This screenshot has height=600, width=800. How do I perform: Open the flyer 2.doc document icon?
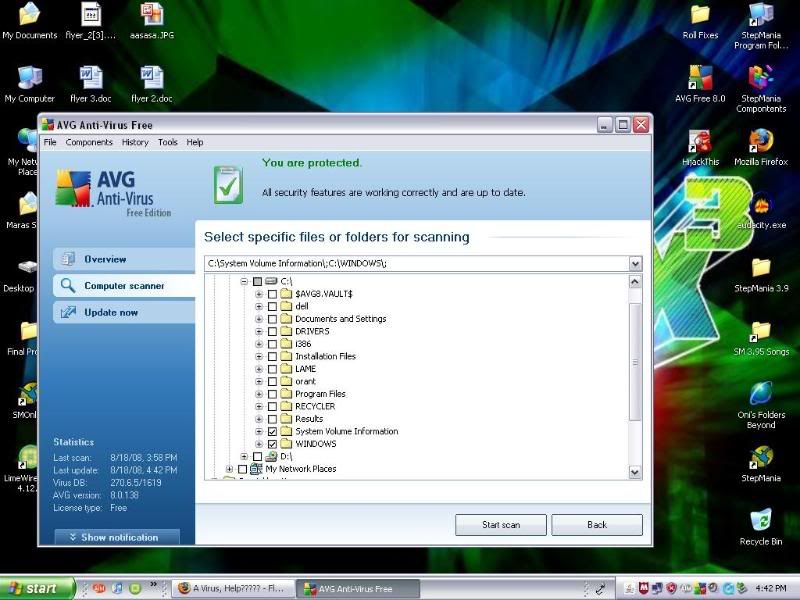(151, 79)
